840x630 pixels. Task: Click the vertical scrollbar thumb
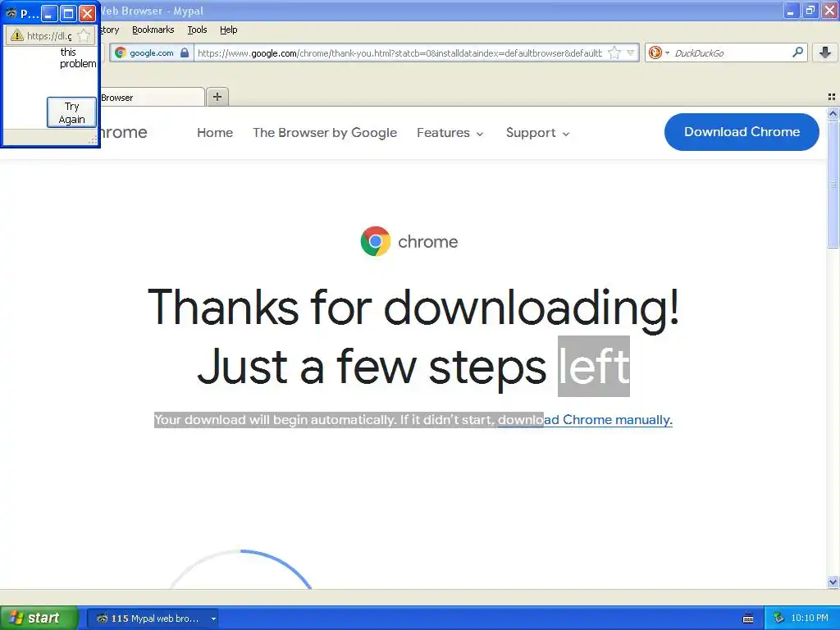point(833,184)
